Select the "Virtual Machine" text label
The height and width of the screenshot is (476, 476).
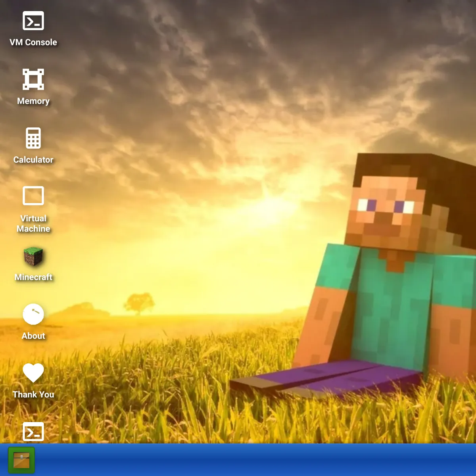(33, 224)
